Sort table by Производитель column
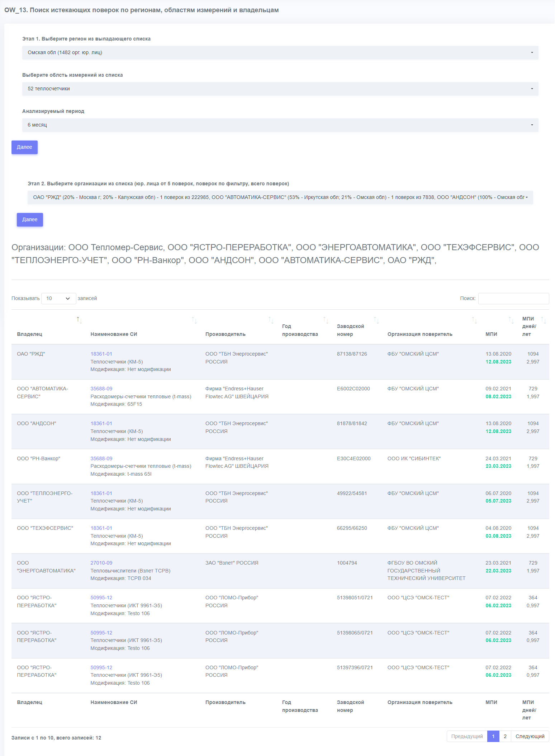This screenshot has height=756, width=555. (x=238, y=327)
